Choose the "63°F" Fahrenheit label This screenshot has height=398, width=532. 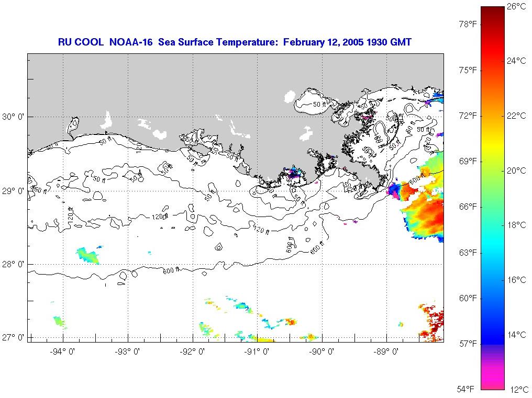coord(468,253)
